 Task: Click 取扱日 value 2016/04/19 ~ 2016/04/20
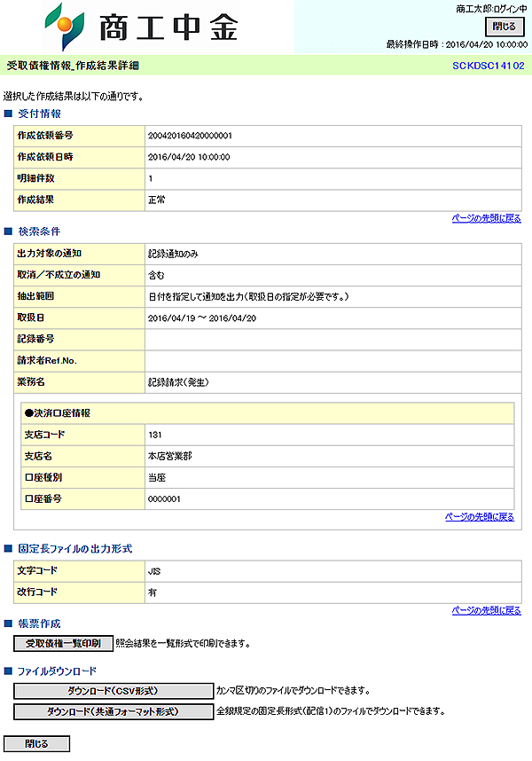pos(202,318)
